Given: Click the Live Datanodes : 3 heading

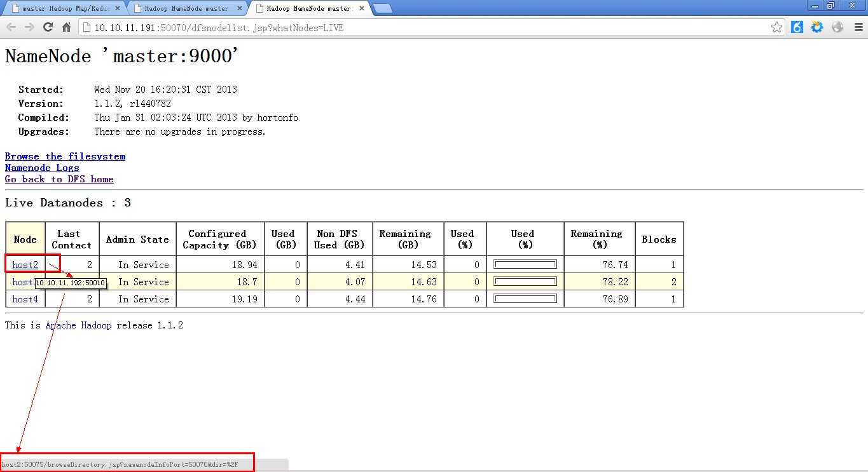Looking at the screenshot, I should pos(68,203).
